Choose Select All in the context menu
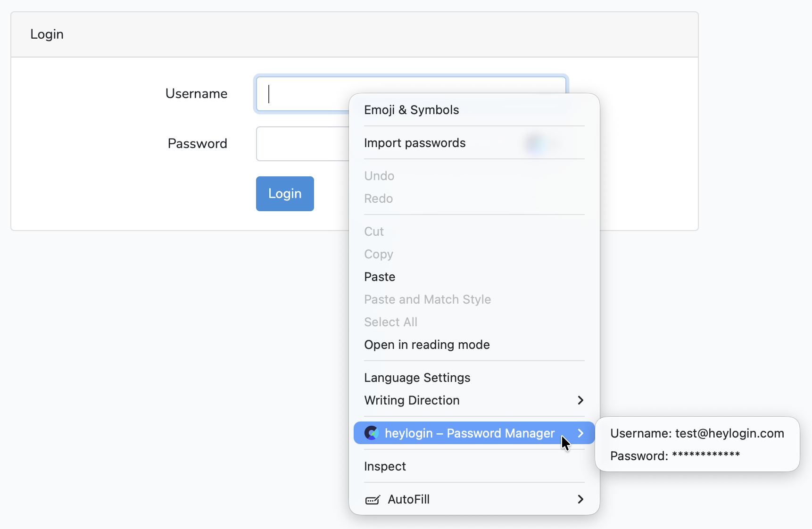 point(390,322)
